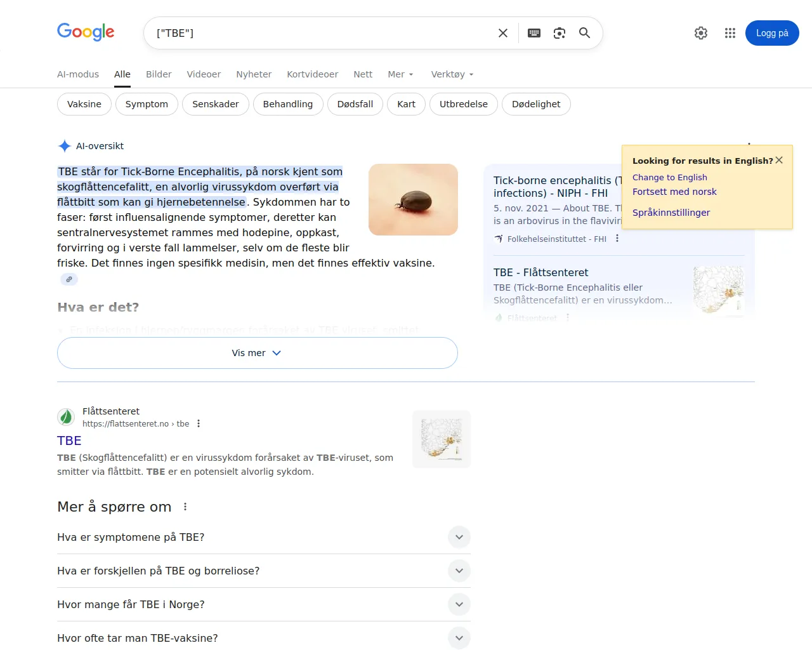This screenshot has height=650, width=812.
Task: Open the Mer dropdown in search tabs
Action: click(x=400, y=74)
